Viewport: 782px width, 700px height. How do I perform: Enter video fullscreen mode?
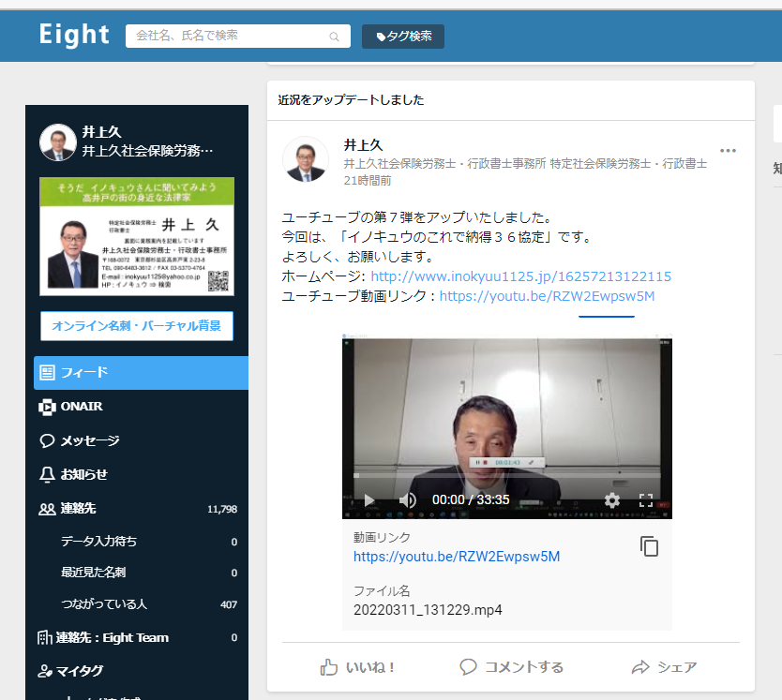point(646,500)
